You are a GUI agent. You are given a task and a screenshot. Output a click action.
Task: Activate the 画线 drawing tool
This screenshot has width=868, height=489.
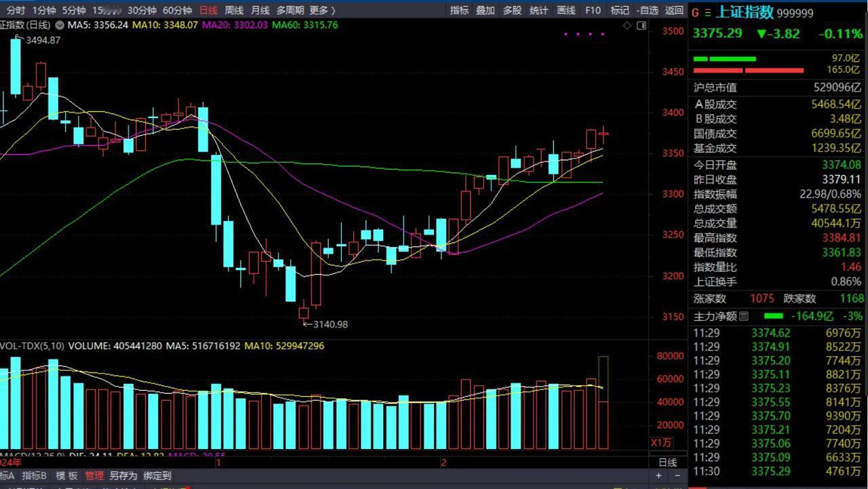(566, 10)
